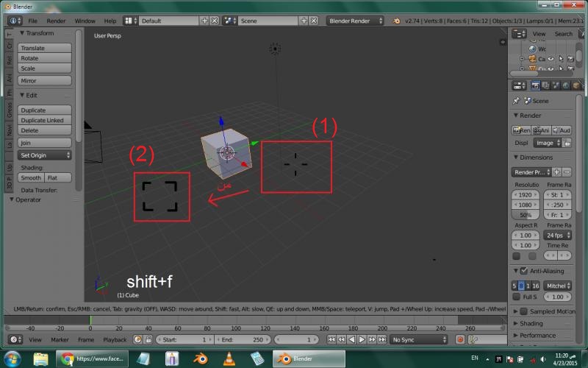
Task: Set anti-aliasing samples to 16
Action: point(536,286)
